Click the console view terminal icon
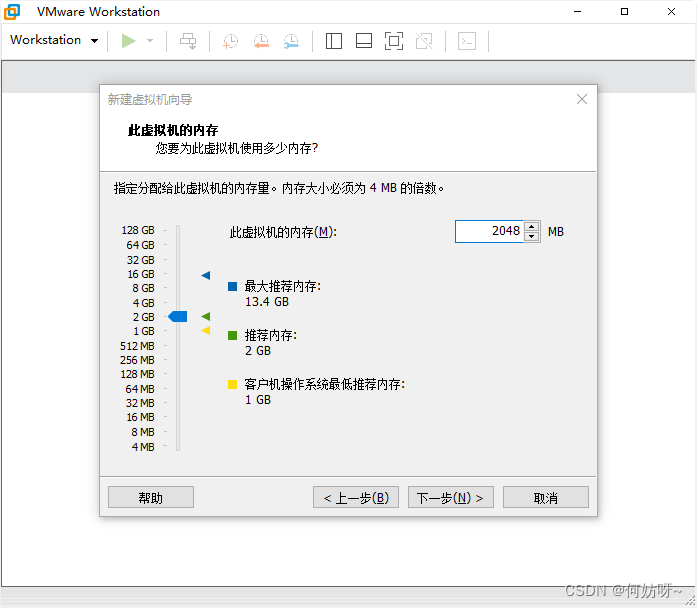The height and width of the screenshot is (608, 697). [467, 41]
